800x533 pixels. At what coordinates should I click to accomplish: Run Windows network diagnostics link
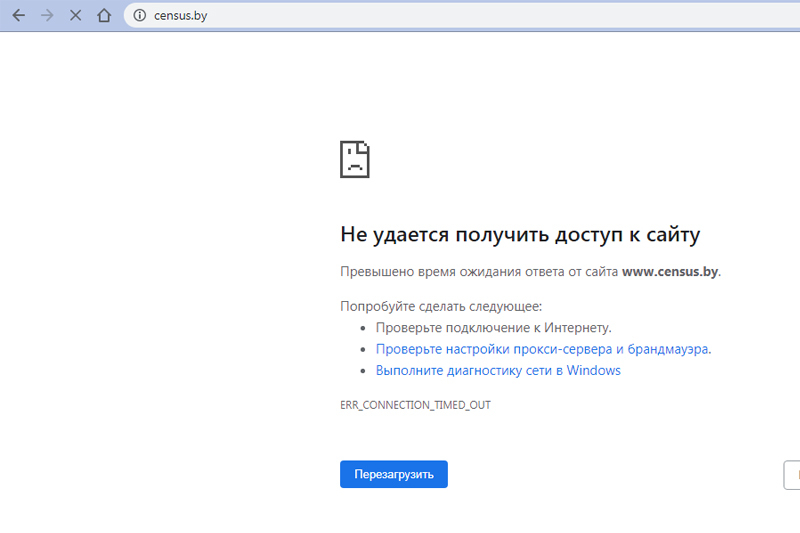[498, 370]
